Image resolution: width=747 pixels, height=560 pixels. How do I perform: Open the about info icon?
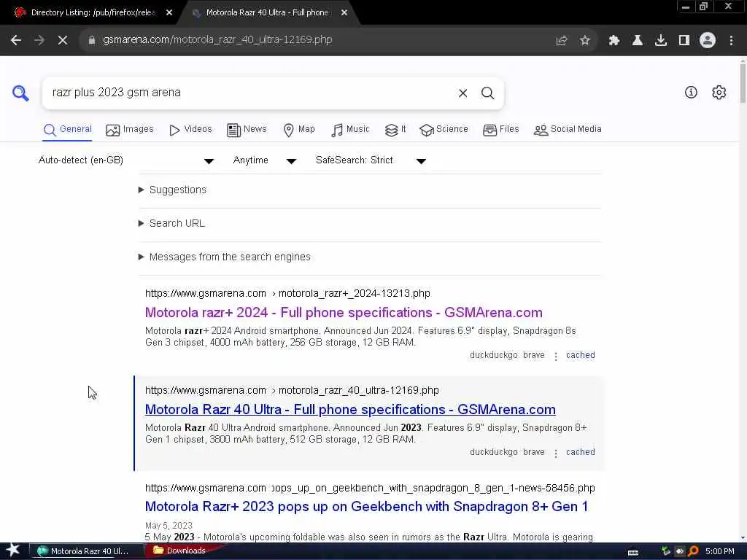[691, 93]
